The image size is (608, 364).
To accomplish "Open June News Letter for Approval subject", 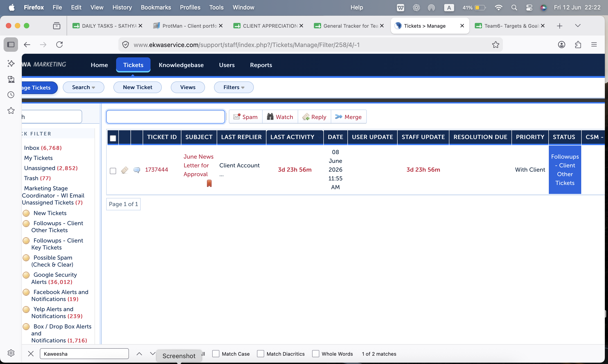I will point(198,165).
